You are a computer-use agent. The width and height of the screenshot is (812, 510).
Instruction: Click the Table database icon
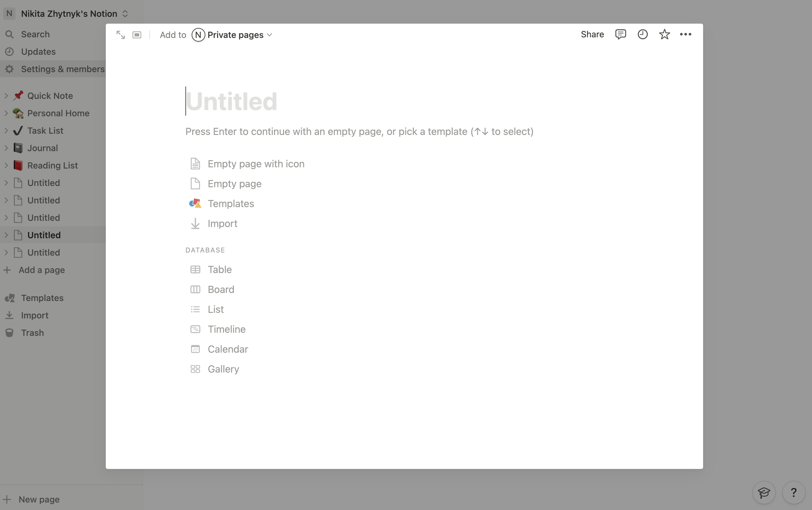coord(195,270)
